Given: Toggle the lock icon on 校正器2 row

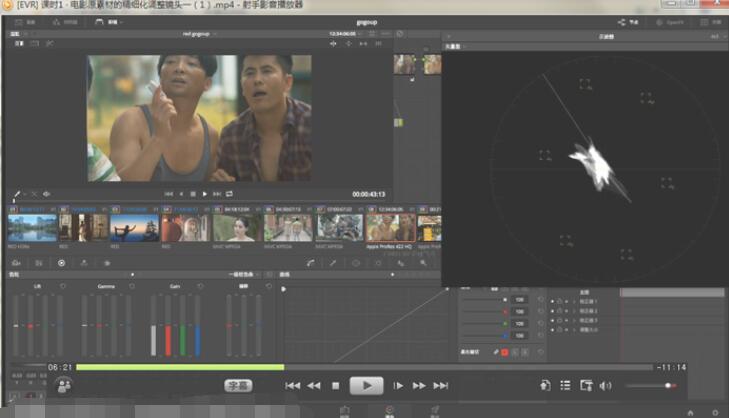Looking at the screenshot, I should coord(559,311).
